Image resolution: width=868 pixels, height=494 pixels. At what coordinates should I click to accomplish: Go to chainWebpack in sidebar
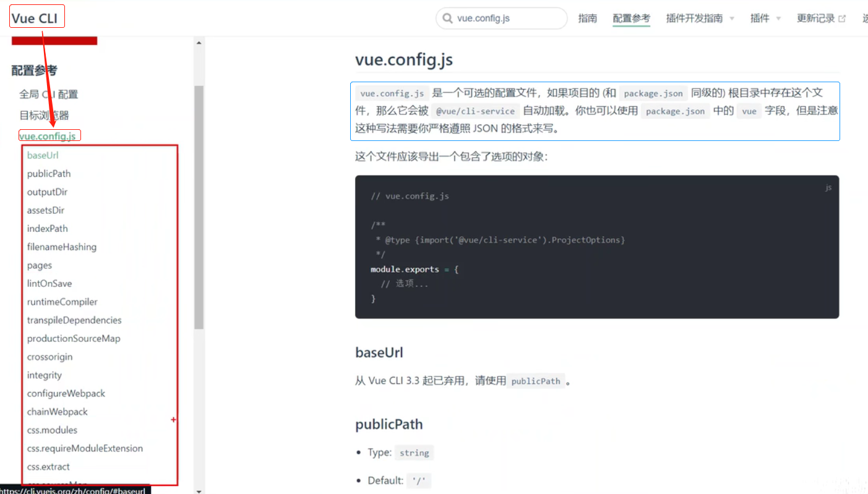pyautogui.click(x=58, y=412)
